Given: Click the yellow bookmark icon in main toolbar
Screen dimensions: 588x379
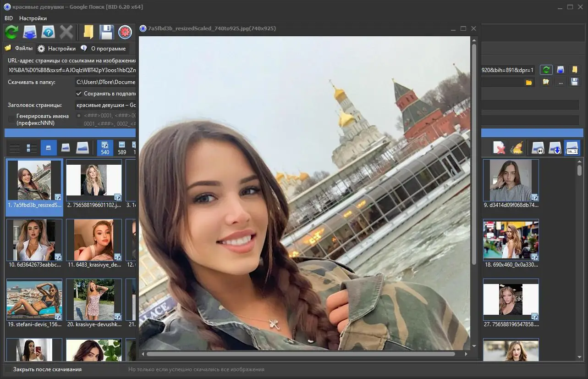Looking at the screenshot, I should [88, 32].
